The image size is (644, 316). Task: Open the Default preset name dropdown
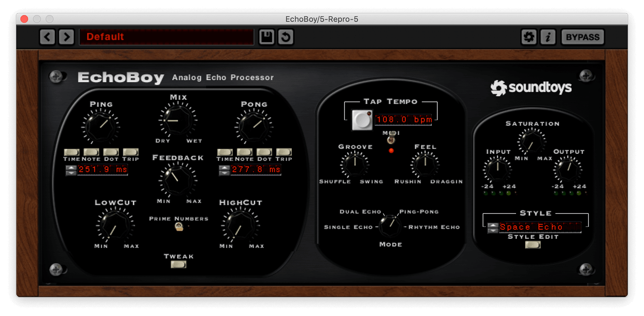[166, 37]
